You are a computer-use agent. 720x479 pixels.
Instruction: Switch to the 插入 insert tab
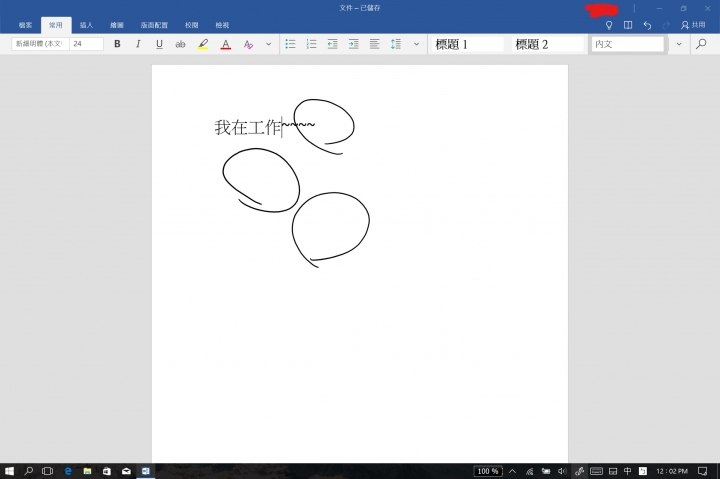(86, 25)
